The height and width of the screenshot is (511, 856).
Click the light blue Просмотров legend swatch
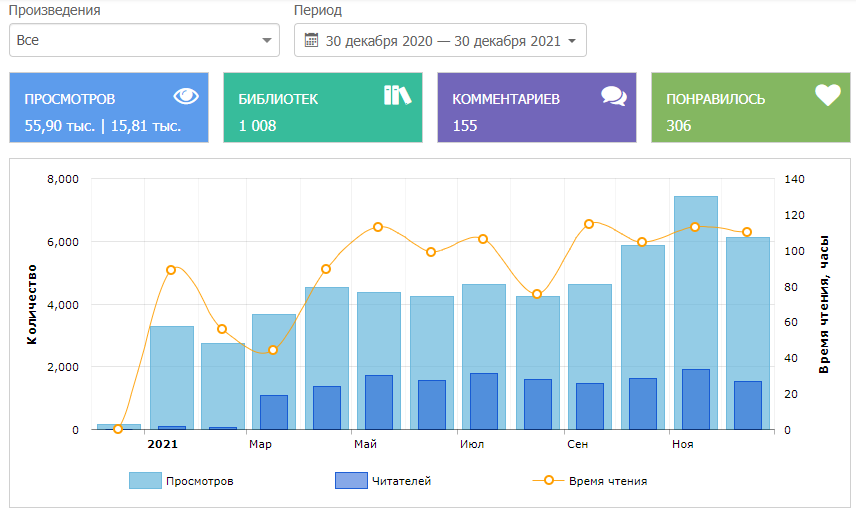(x=144, y=481)
